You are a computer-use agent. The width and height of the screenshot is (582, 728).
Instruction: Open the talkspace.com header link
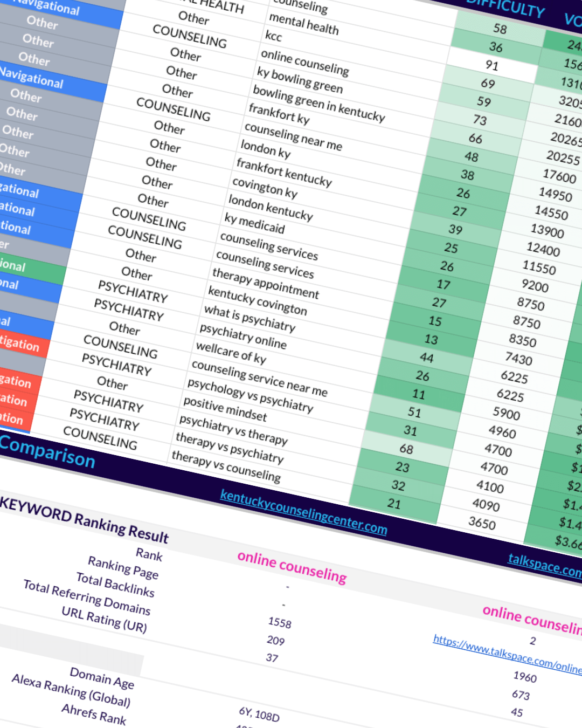544,565
